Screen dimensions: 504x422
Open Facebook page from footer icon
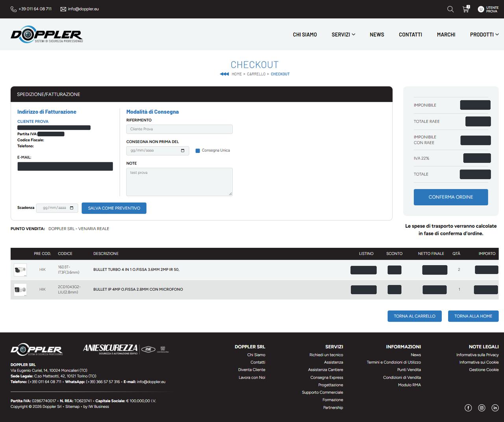point(468,408)
